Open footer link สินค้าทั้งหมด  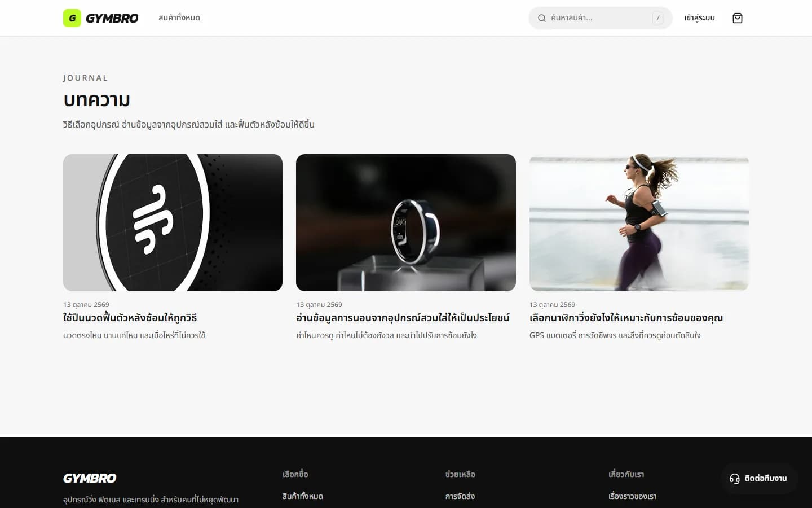(x=303, y=496)
